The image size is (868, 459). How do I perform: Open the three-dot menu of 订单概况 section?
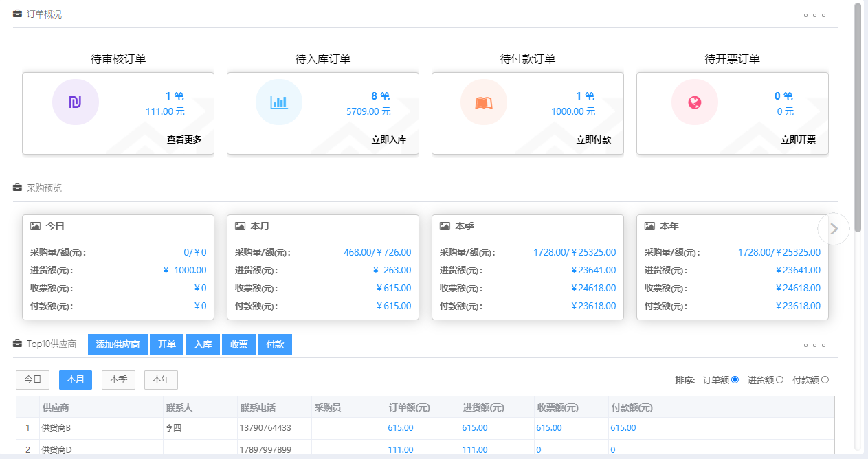[814, 15]
